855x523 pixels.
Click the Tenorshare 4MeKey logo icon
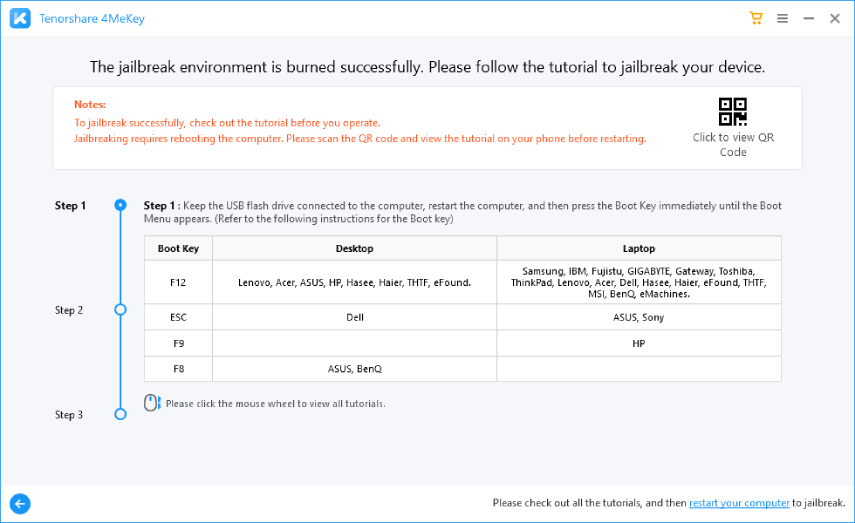point(19,18)
